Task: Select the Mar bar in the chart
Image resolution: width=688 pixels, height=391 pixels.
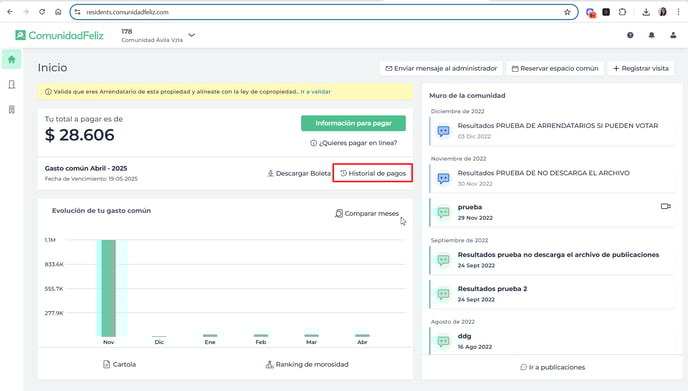Action: (x=312, y=335)
